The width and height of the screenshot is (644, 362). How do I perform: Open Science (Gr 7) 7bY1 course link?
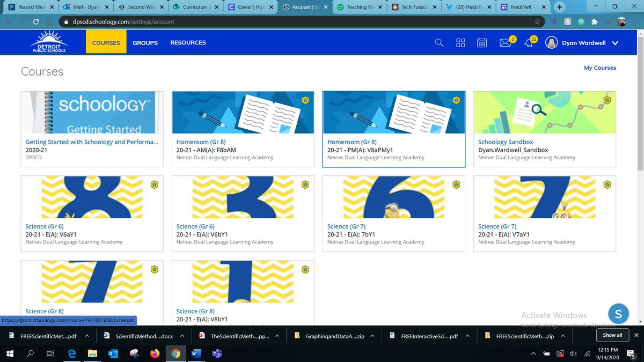[347, 227]
